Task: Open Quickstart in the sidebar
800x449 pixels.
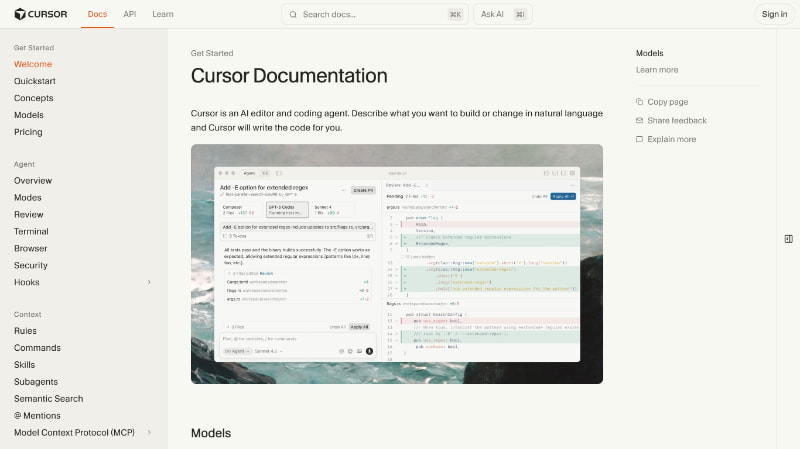Action: 35,81
